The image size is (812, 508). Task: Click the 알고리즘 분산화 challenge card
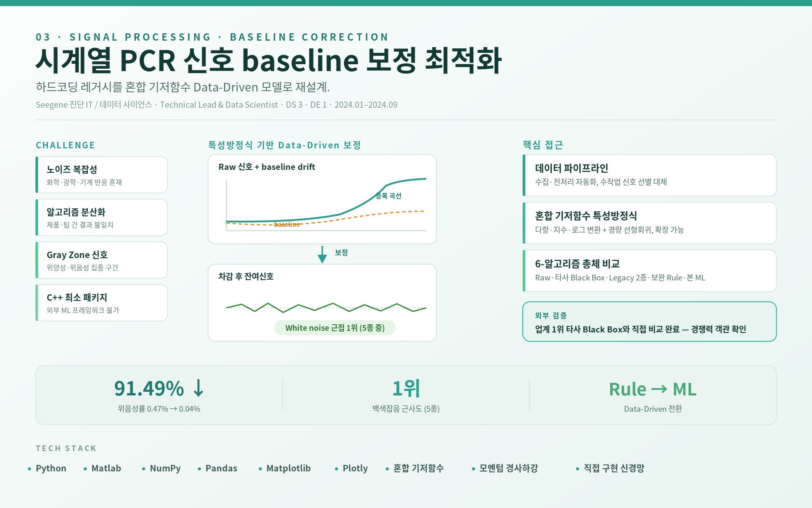coord(101,217)
